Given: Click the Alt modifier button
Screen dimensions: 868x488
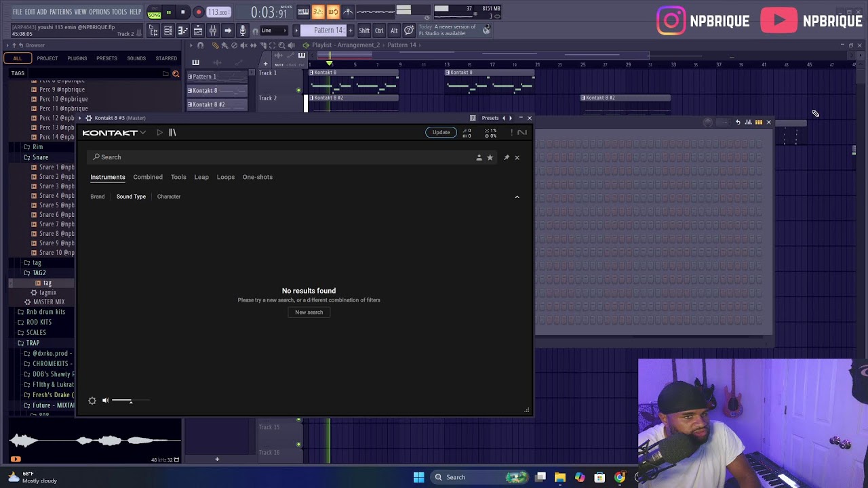Looking at the screenshot, I should [x=394, y=30].
